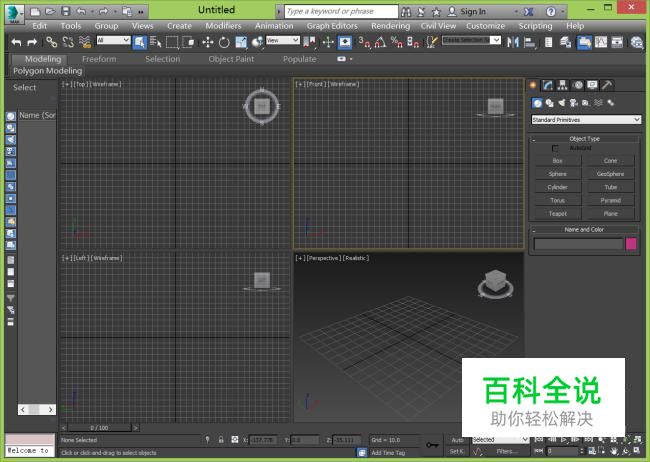Click the Undo arrow in main toolbar
The width and height of the screenshot is (650, 462).
(x=15, y=42)
